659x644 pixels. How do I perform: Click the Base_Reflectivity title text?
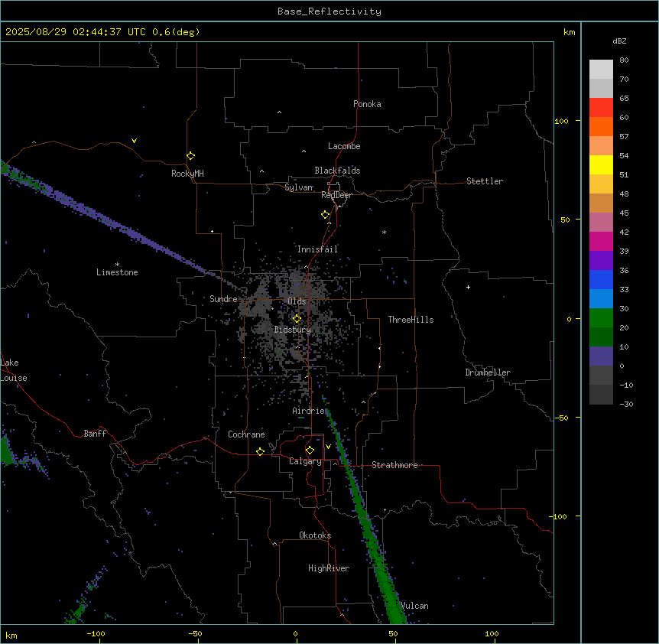pos(329,11)
